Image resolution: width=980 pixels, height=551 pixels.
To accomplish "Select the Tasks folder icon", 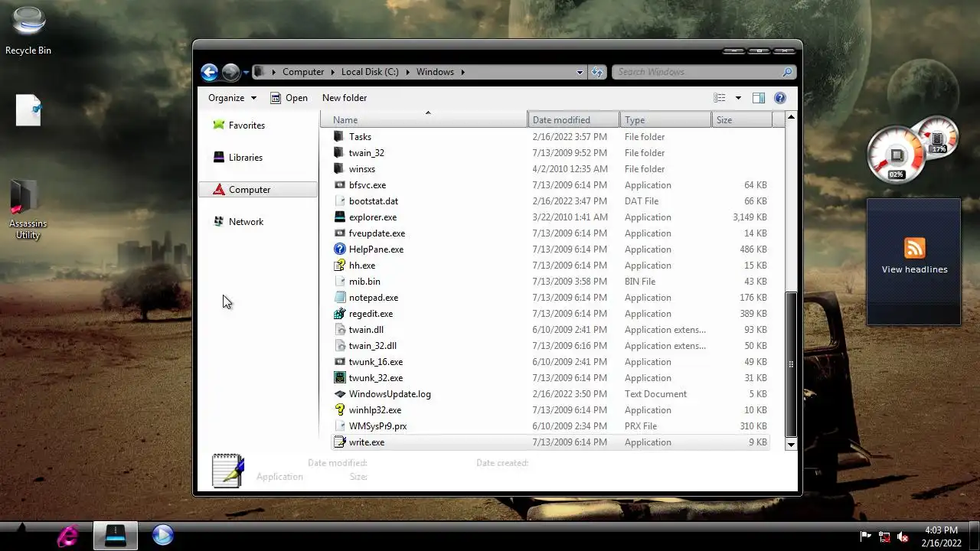I will (x=340, y=137).
